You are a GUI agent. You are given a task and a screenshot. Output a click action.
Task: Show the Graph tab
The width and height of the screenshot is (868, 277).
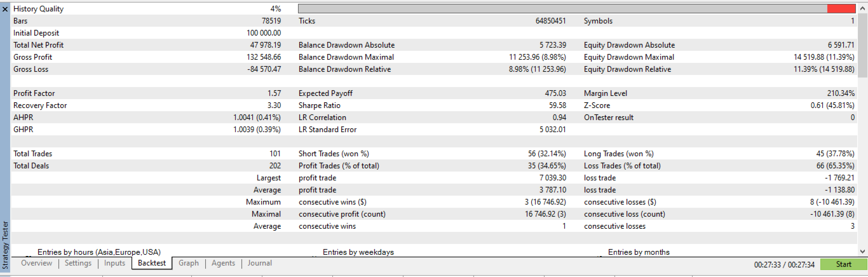[x=189, y=263]
